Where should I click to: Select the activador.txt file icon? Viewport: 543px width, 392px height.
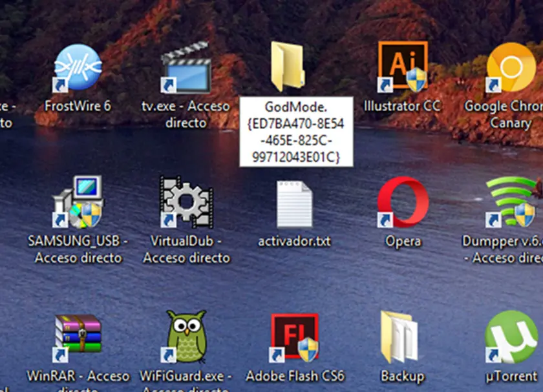click(x=294, y=204)
